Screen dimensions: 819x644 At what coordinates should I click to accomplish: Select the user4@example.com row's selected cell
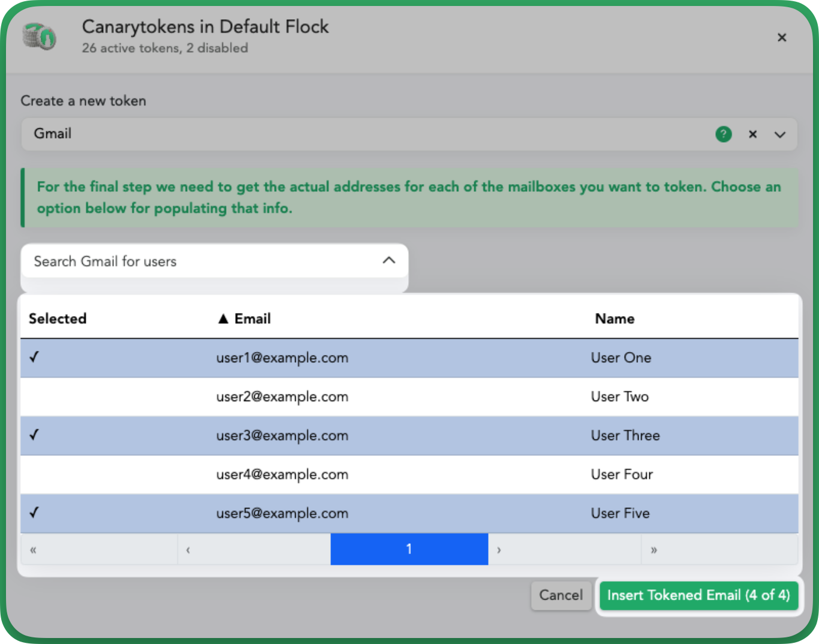click(114, 474)
